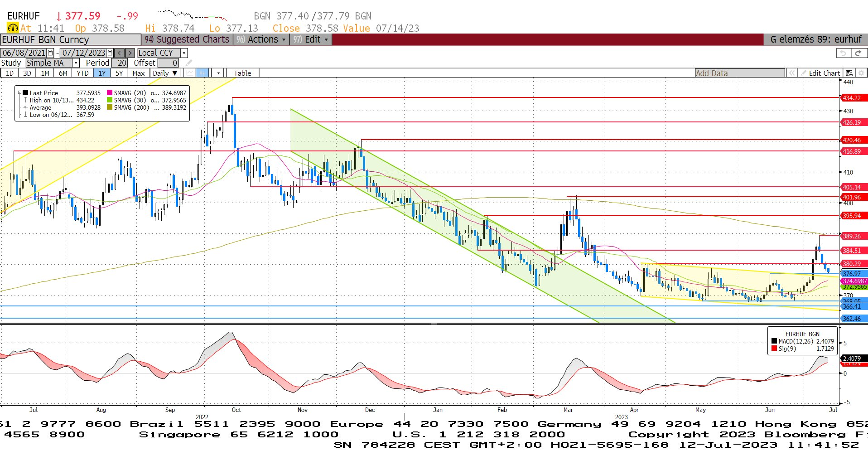Select the 3D range tab
This screenshot has width=868, height=470.
(x=27, y=73)
